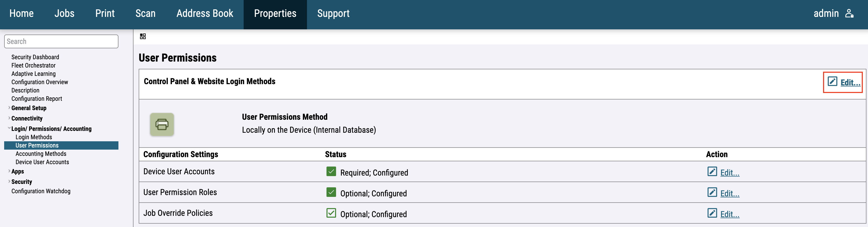Click pencil edit icon for Job Override Policies
The image size is (868, 227).
pos(712,213)
